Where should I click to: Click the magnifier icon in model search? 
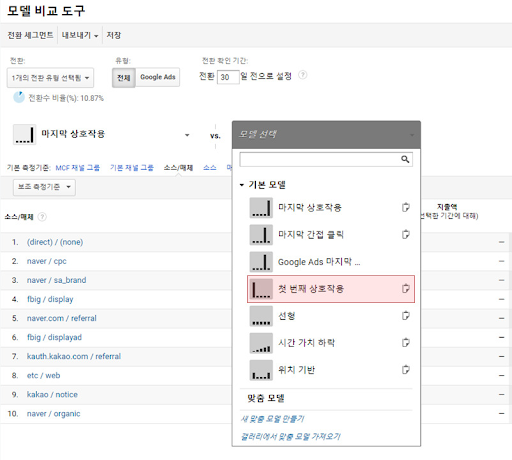(405, 159)
